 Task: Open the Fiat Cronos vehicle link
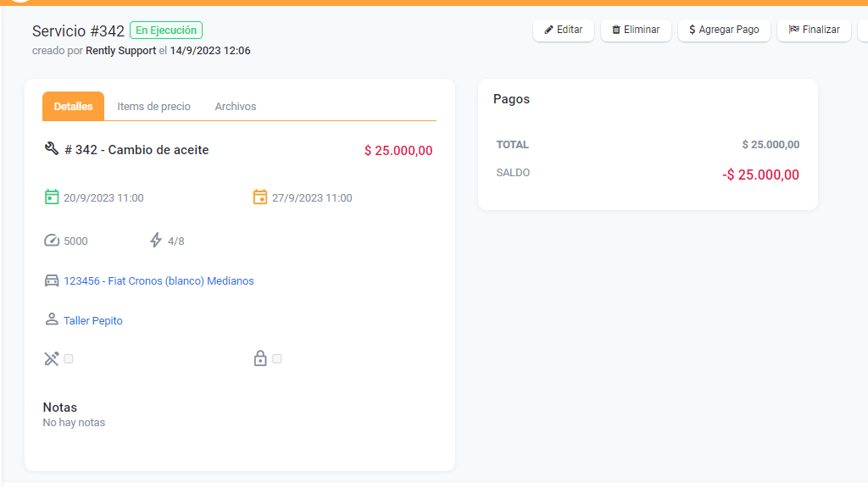click(x=159, y=280)
